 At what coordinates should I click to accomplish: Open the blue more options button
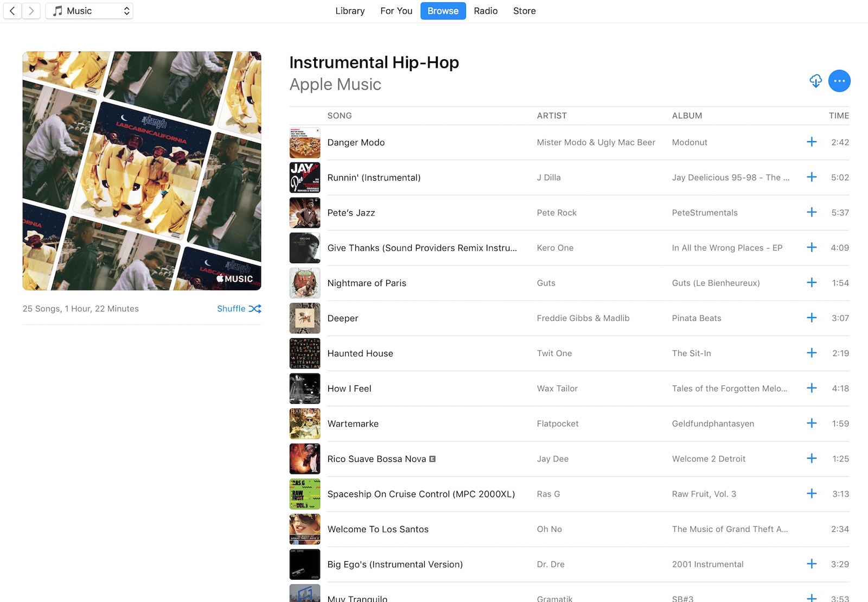coord(839,81)
